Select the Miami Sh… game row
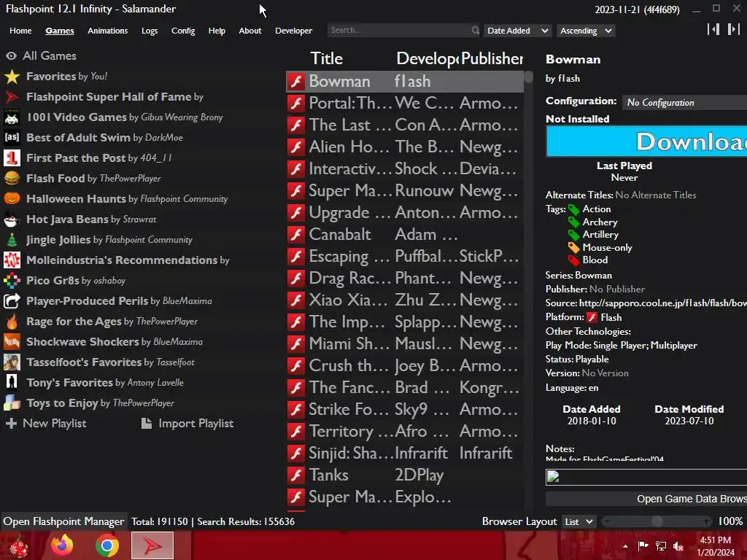The image size is (747, 560). [405, 344]
